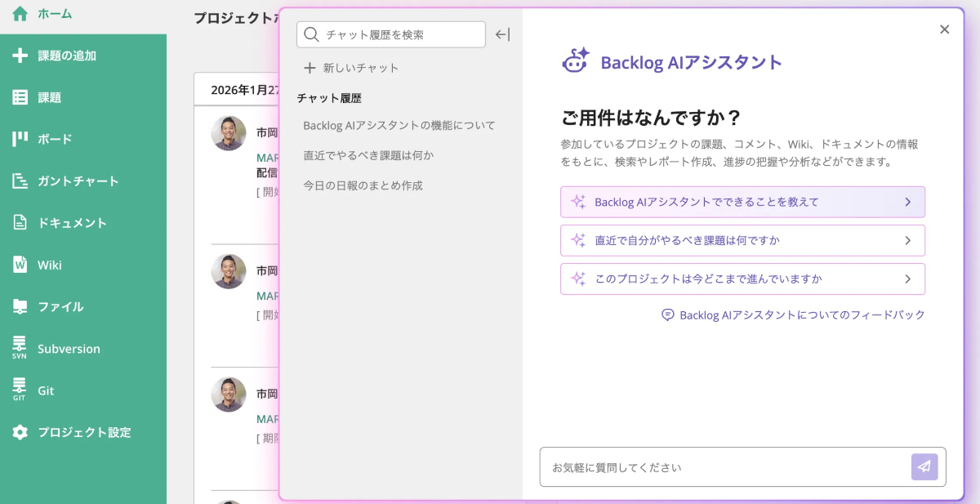980x504 pixels.
Task: Click the Wiki icon in sidebar
Action: point(20,265)
